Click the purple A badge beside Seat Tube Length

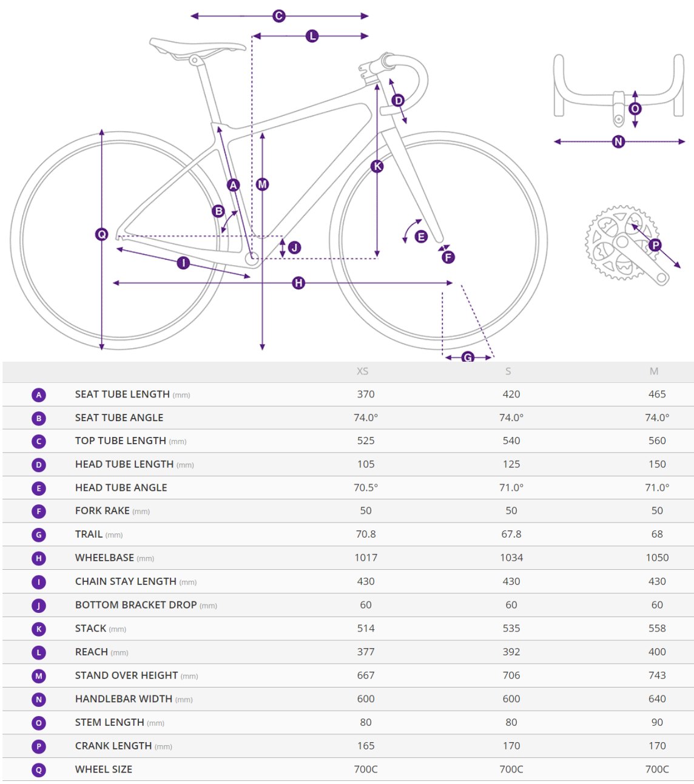coord(39,395)
